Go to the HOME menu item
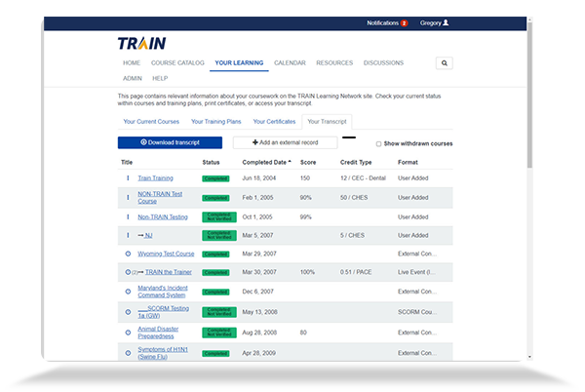585x392 pixels. pos(132,62)
